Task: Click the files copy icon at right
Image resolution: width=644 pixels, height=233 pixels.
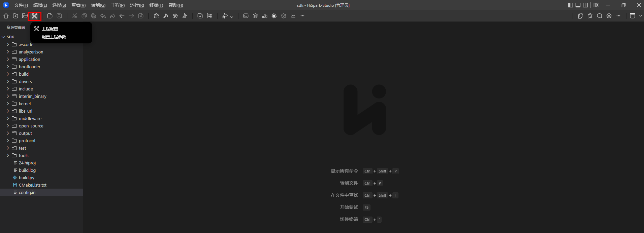Action: [x=581, y=16]
